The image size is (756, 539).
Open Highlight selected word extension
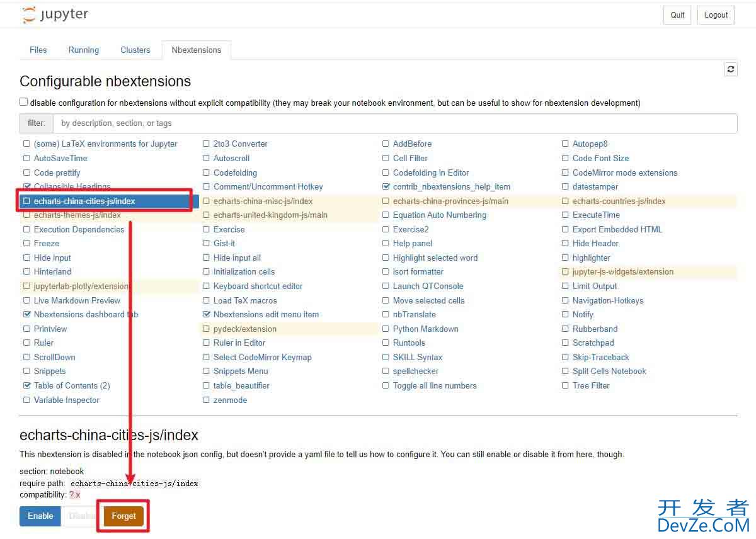435,258
